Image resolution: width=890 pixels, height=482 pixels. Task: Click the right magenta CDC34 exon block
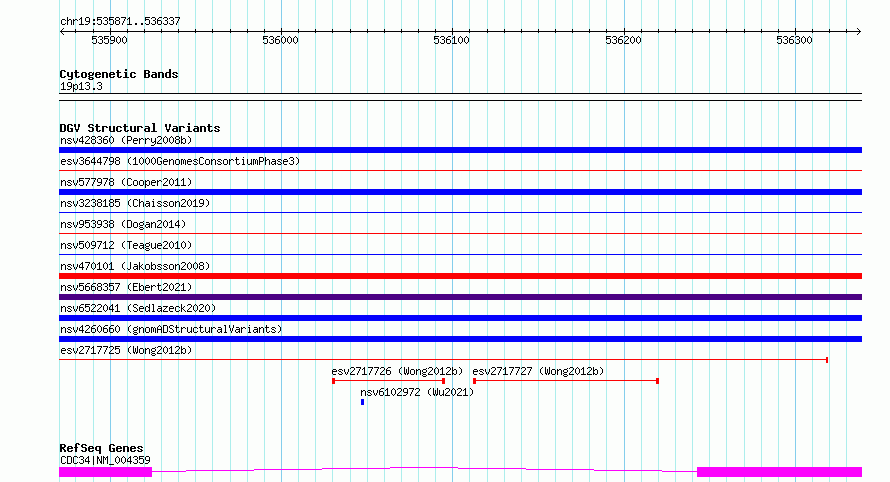tap(779, 472)
